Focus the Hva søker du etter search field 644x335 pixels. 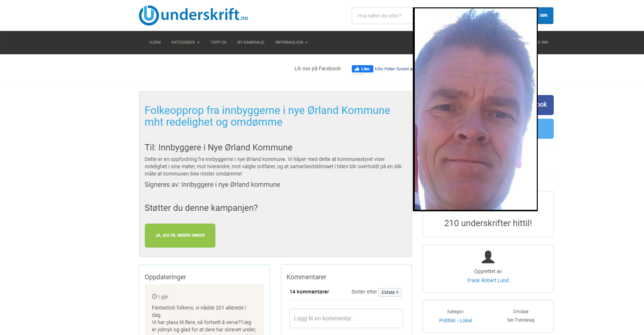pyautogui.click(x=383, y=16)
